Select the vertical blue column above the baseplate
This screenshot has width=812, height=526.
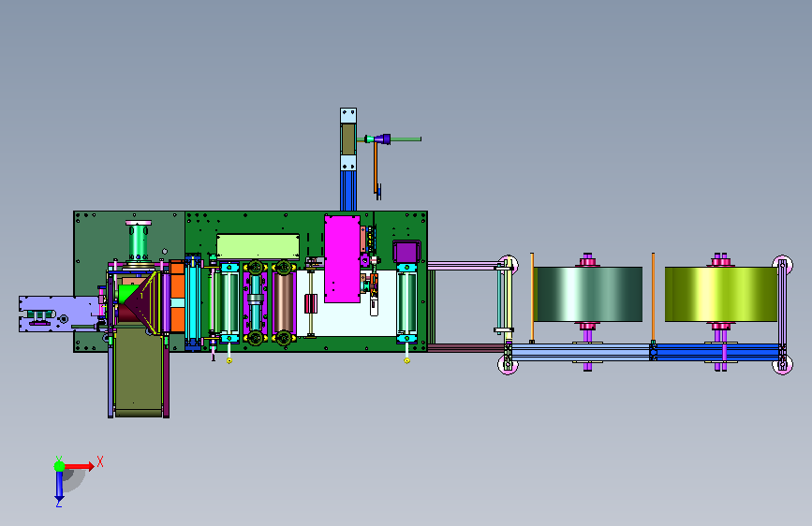[x=348, y=190]
